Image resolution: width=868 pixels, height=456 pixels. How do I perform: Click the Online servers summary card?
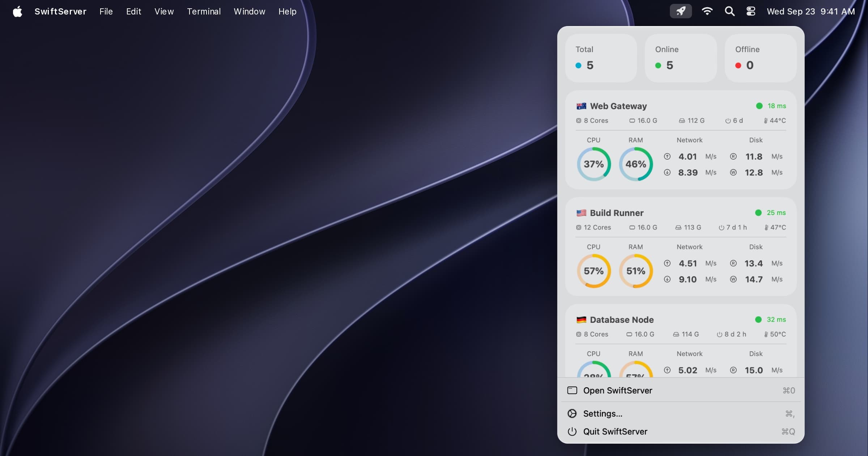(681, 58)
